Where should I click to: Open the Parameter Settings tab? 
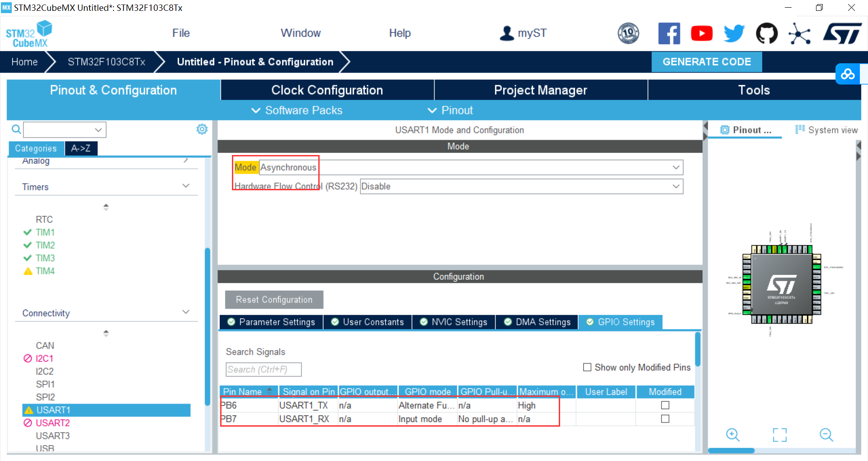(271, 322)
